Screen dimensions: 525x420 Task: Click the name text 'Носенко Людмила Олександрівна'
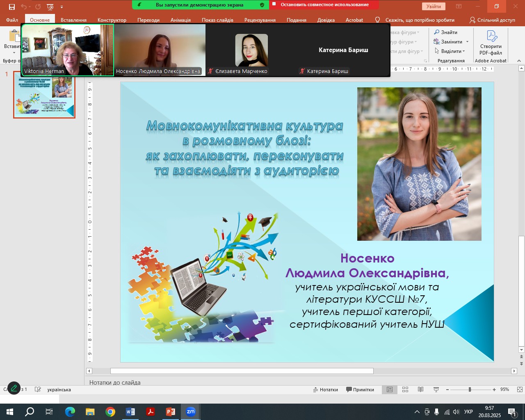coord(367,265)
